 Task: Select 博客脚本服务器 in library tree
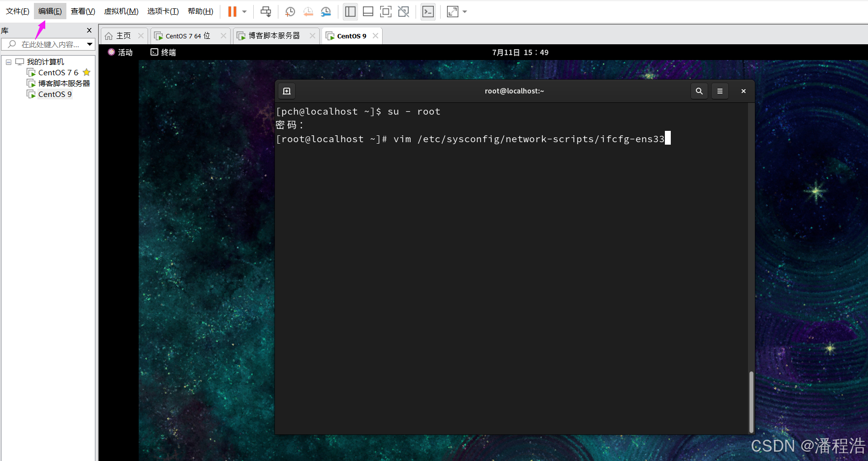(x=64, y=83)
